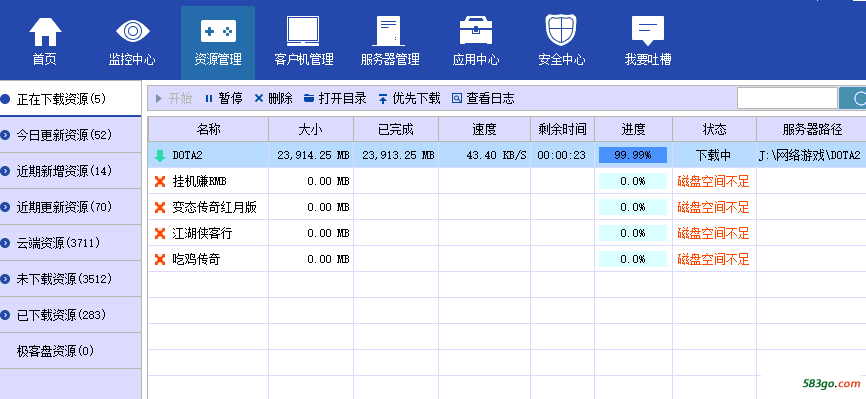
Task: Click 查看日志 view log button
Action: [x=483, y=99]
